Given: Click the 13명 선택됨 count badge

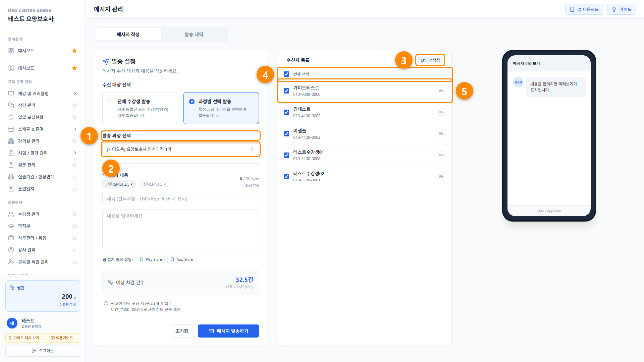Looking at the screenshot, I should click(x=430, y=60).
